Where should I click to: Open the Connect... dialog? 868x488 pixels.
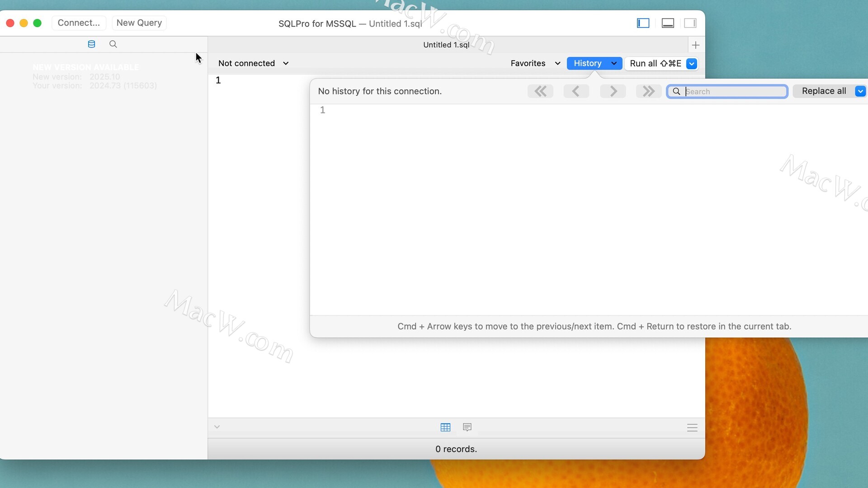coord(79,23)
